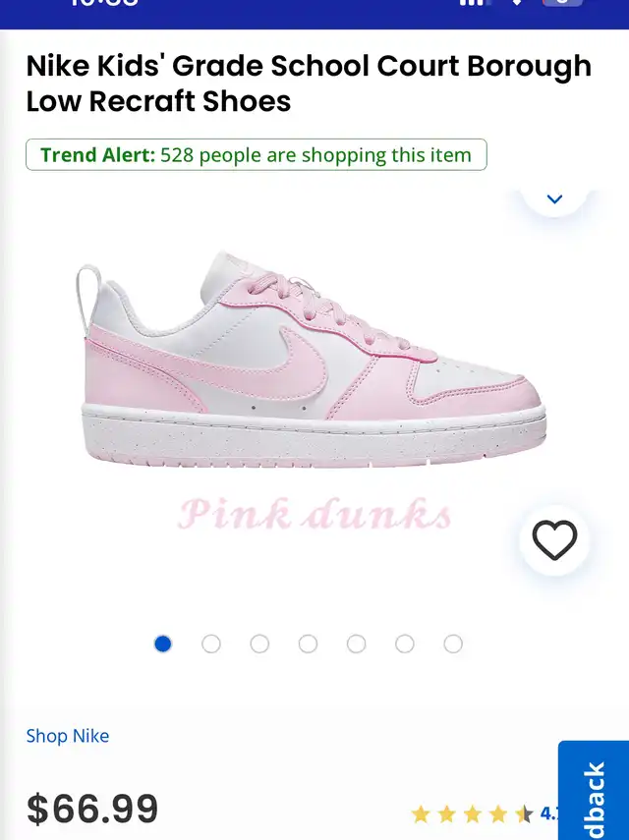Jump to the fourth carousel dot
Screen dimensions: 629x840
[308, 644]
